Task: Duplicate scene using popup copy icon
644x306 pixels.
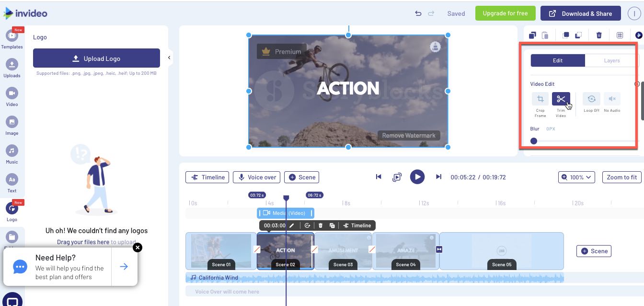Action: pyautogui.click(x=332, y=225)
